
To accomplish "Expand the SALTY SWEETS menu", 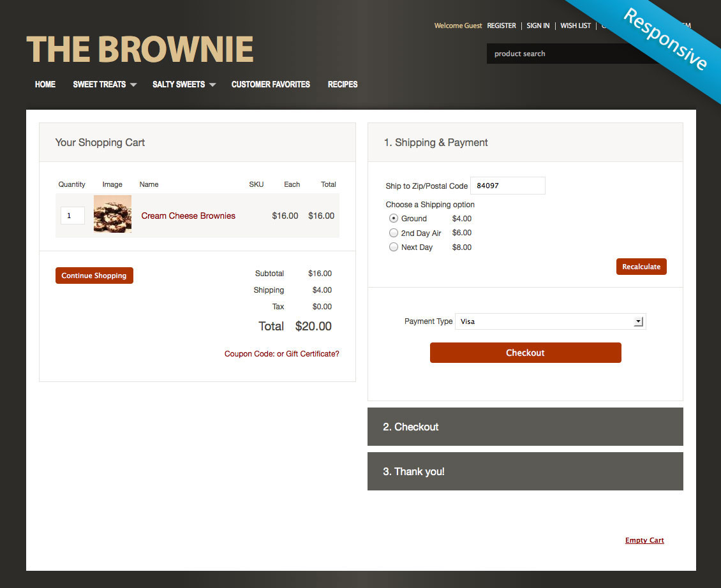I will coord(179,84).
